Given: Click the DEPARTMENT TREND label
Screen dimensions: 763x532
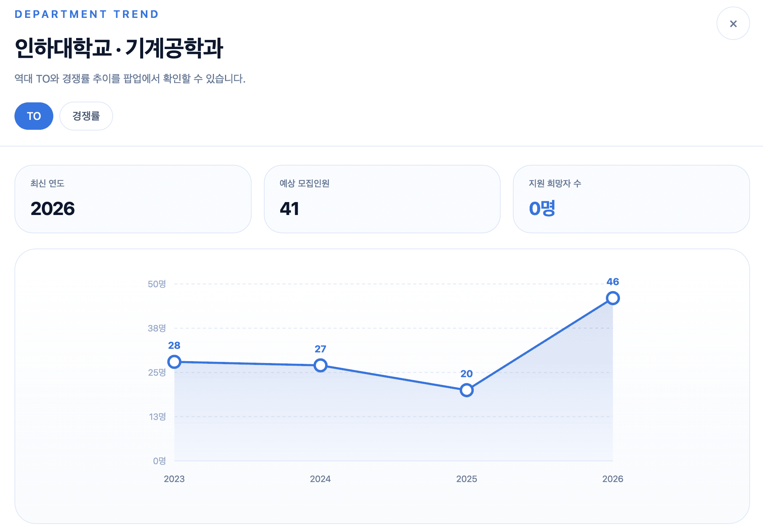Looking at the screenshot, I should (x=86, y=14).
